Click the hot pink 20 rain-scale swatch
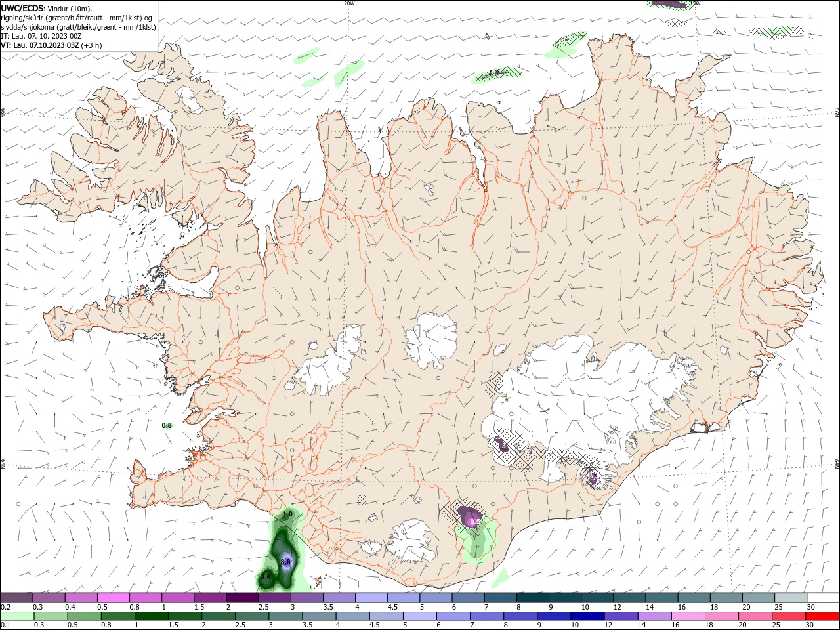Screen dimensions: 840x630 click(755, 616)
